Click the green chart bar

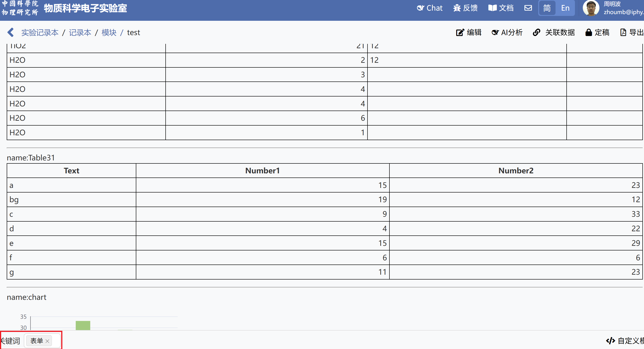[x=83, y=325]
